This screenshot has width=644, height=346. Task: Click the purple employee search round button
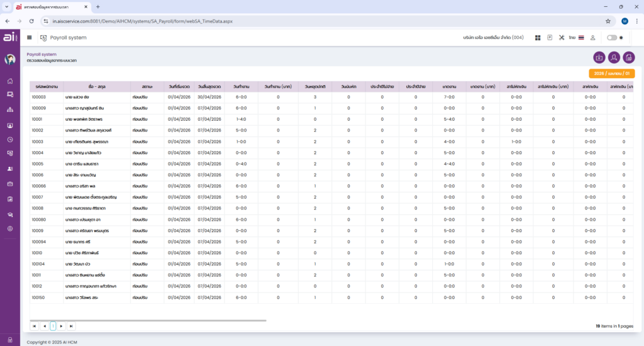tap(614, 57)
